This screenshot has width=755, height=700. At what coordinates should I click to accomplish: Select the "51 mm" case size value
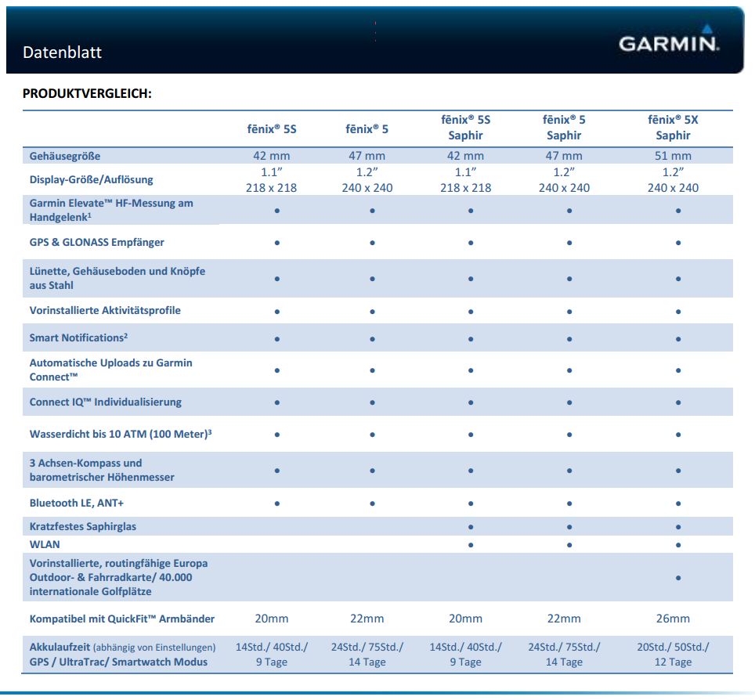(x=673, y=156)
